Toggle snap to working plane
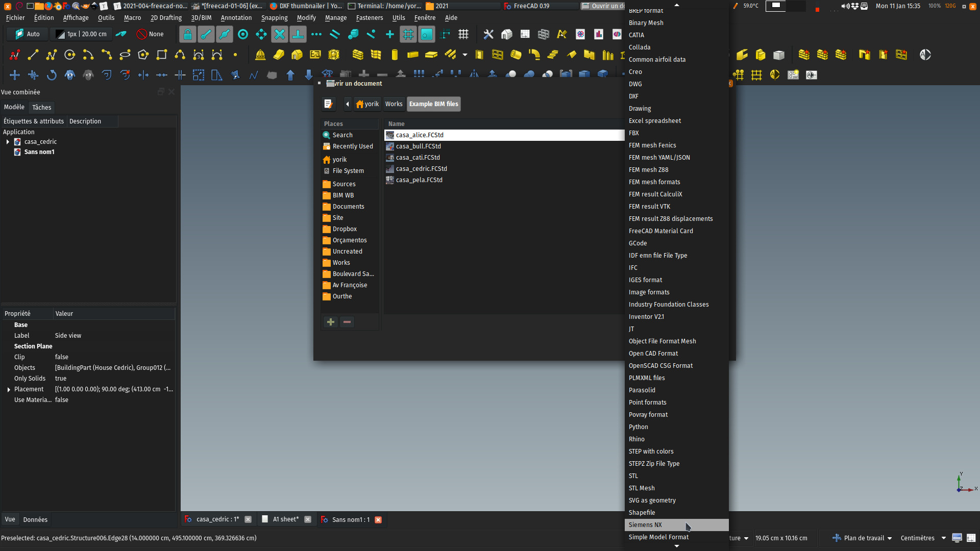 [x=427, y=34]
